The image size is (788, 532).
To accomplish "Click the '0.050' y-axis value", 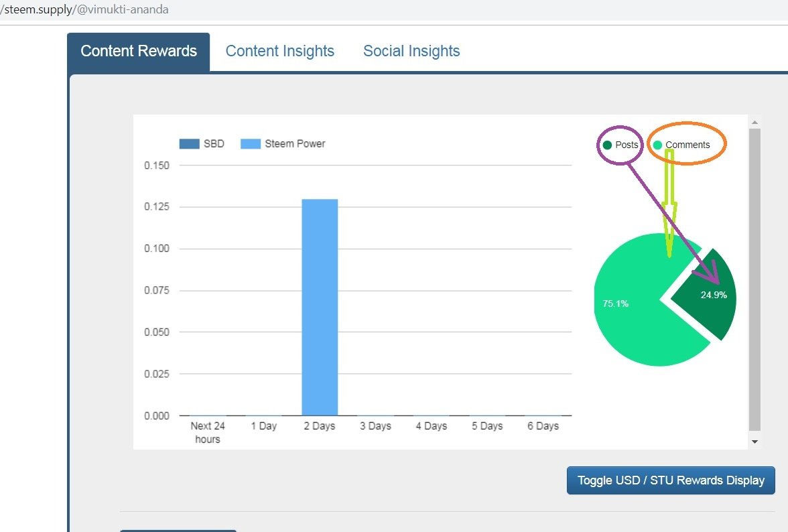I will [x=157, y=332].
